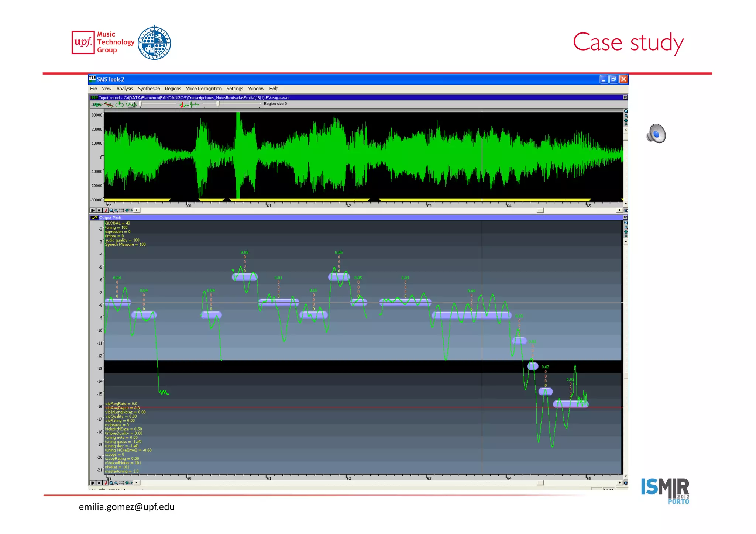Viewport: 756px width, 534px height.
Task: Zoom in horizontally on Output Pitch view
Action: (x=111, y=483)
